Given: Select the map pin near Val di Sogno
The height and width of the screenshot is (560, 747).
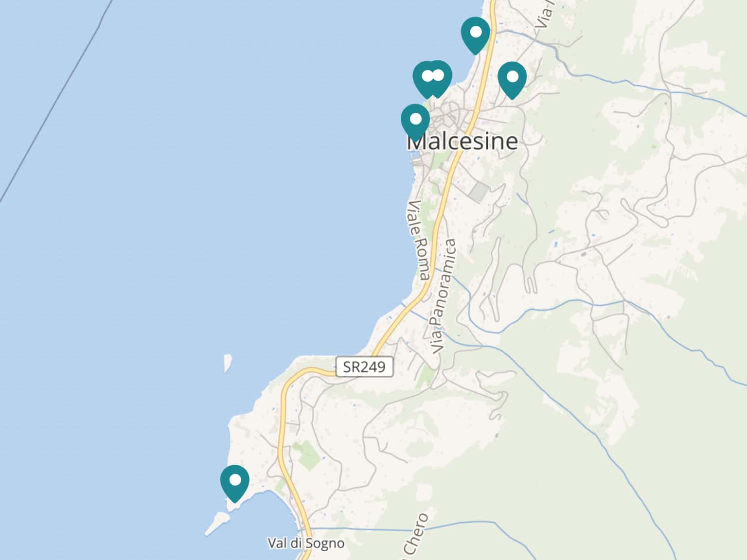Looking at the screenshot, I should coord(235,483).
